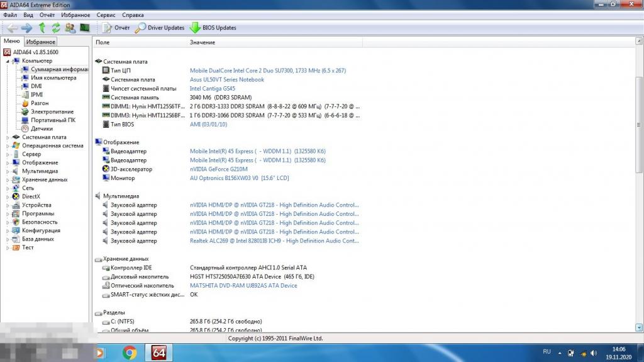Select Портативный ПК tree item
644x362 pixels.
(53, 120)
